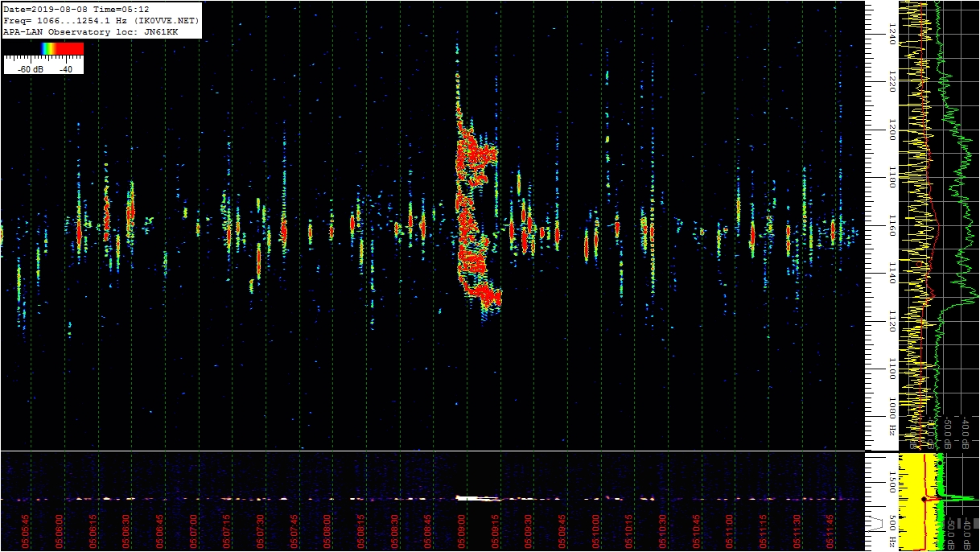Click the -40 legend label under color bar
The height and width of the screenshot is (552, 980).
pos(66,69)
